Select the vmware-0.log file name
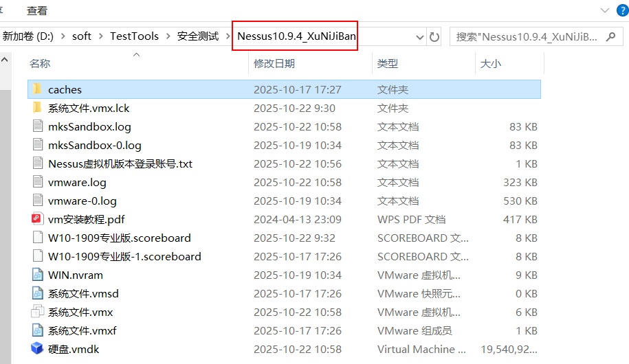This screenshot has width=629, height=364. pos(82,201)
